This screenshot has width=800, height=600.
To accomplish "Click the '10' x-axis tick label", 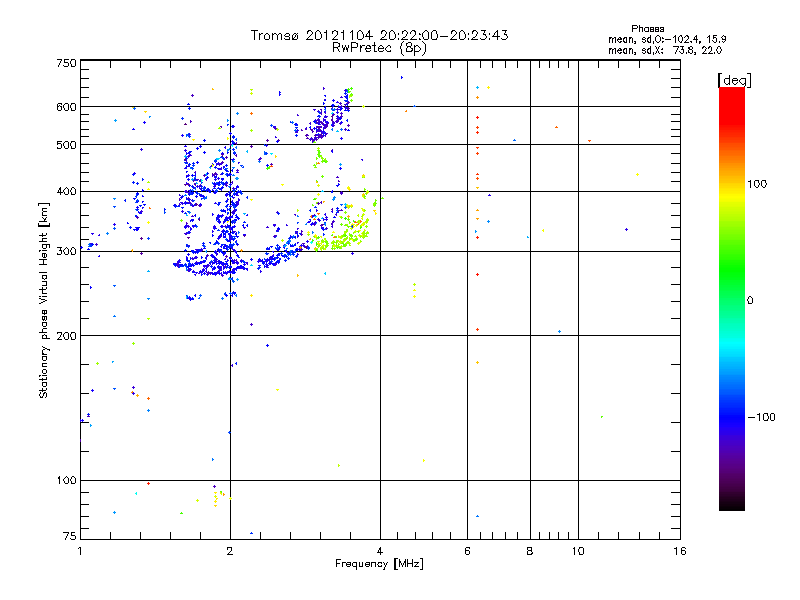I will tap(578, 551).
